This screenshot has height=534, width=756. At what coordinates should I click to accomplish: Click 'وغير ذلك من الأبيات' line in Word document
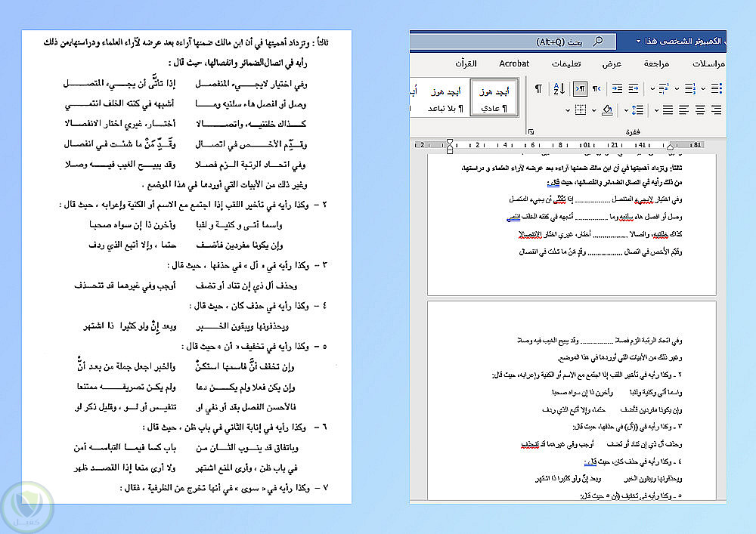620,358
